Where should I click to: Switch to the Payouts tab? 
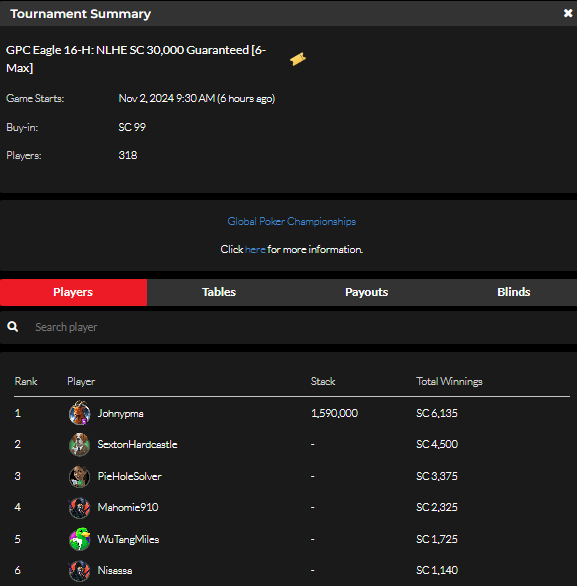point(367,292)
